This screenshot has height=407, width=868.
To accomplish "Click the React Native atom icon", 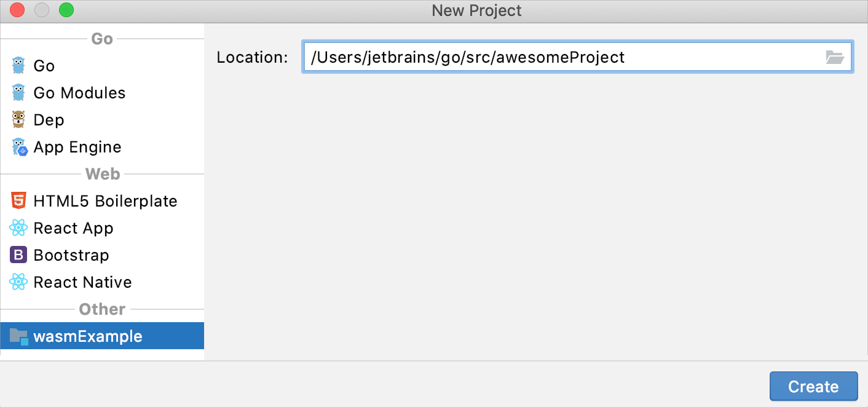I will click(x=19, y=282).
